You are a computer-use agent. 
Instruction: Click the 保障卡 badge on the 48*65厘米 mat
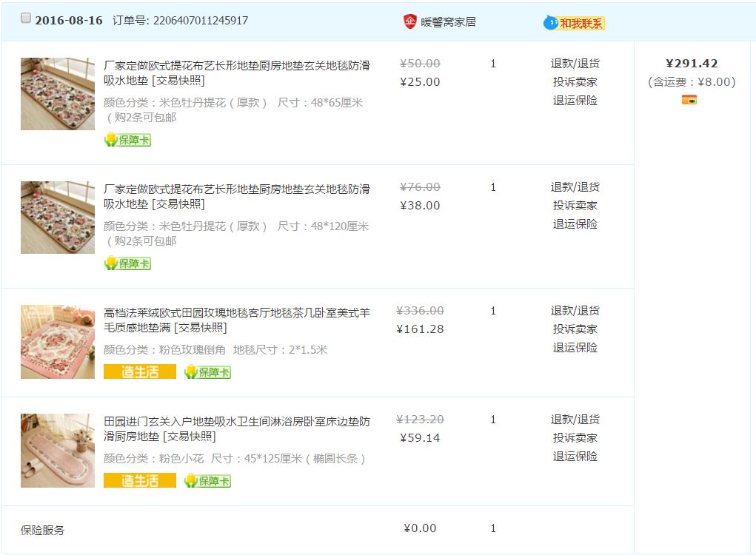(x=127, y=139)
